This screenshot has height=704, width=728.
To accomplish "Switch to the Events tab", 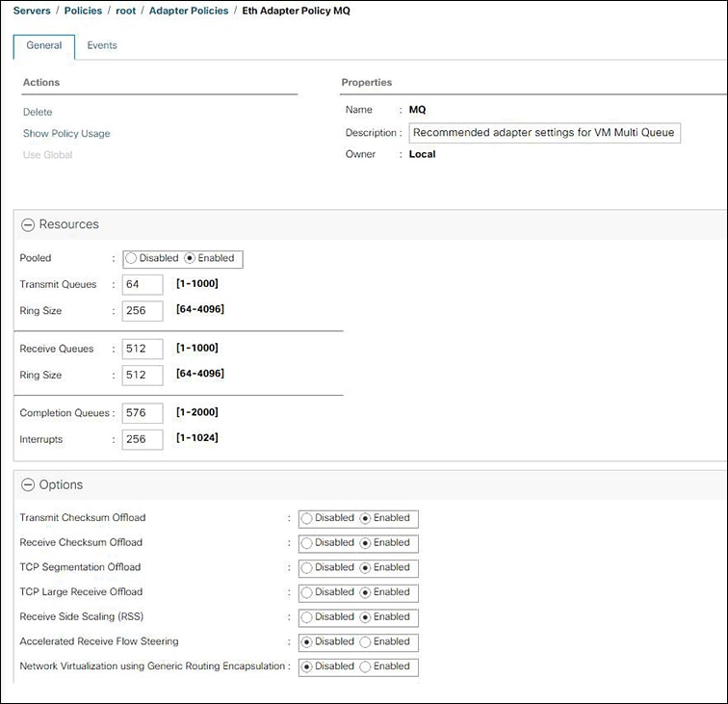I will 102,45.
